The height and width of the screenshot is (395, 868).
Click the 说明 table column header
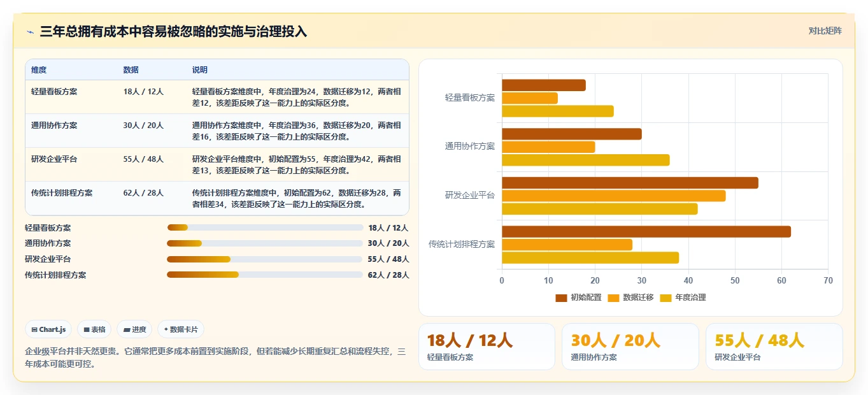[x=200, y=70]
